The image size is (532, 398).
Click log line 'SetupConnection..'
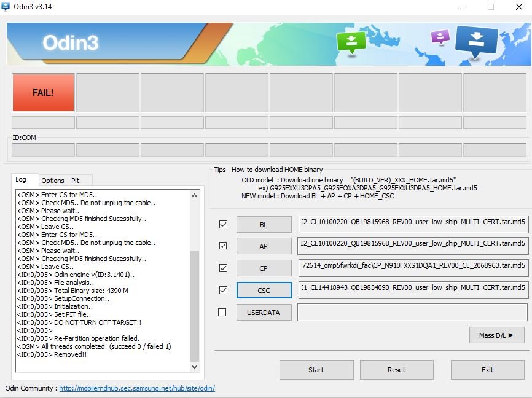63,298
